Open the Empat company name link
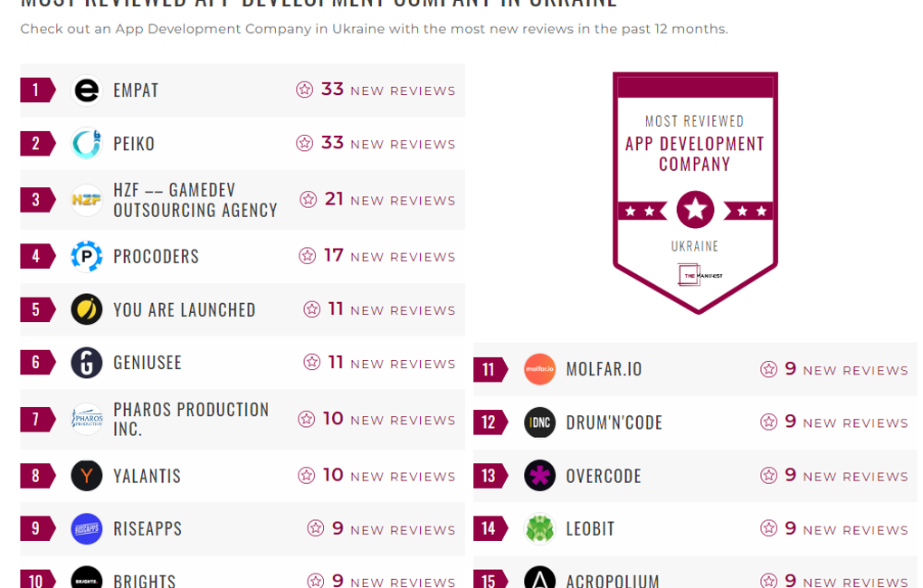The image size is (923, 588). (x=136, y=90)
